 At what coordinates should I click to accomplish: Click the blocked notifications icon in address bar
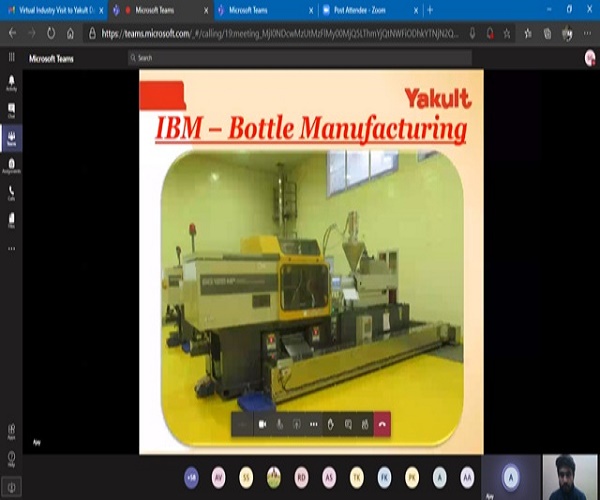click(x=490, y=34)
